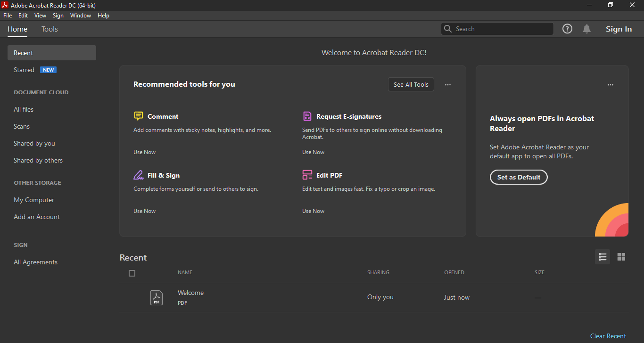Screen dimensions: 644x343
Task: Click Add an Account
Action: click(x=37, y=217)
